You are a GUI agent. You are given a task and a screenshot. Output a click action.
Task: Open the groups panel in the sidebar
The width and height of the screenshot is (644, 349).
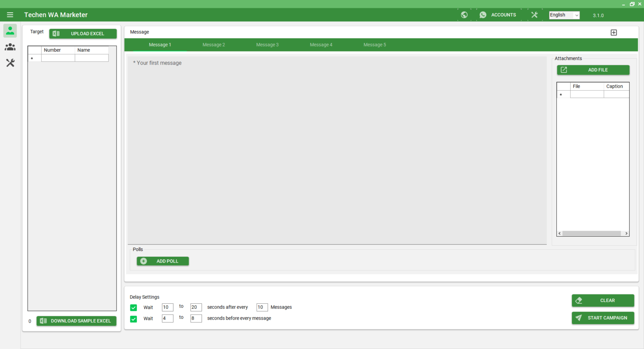[10, 47]
